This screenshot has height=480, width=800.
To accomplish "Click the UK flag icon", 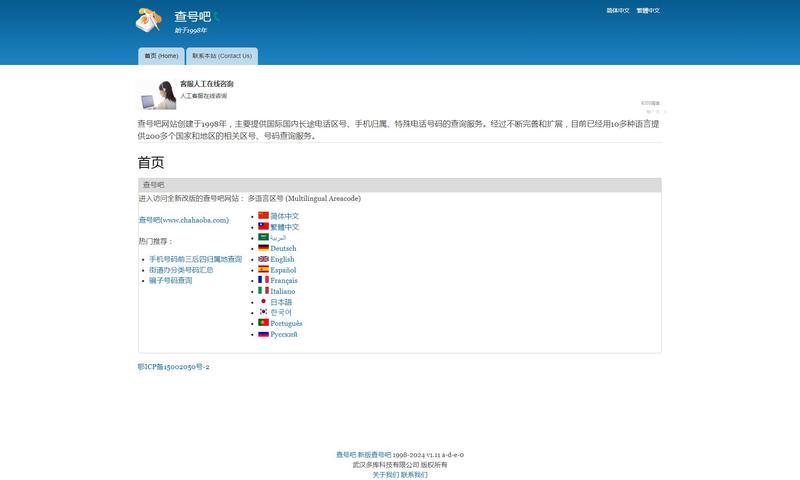I will point(263,259).
